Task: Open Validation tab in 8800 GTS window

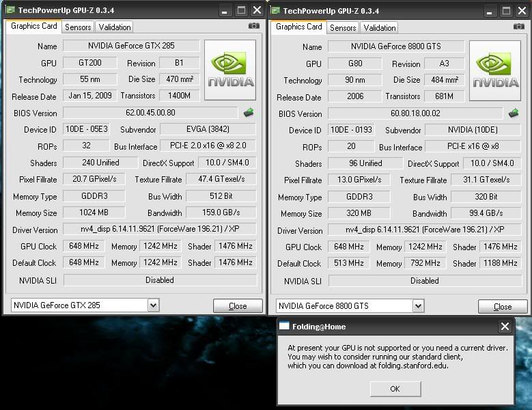Action: tap(379, 28)
